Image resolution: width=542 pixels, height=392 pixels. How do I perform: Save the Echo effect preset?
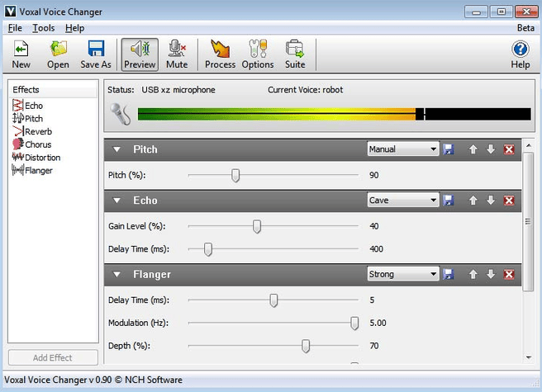(449, 201)
